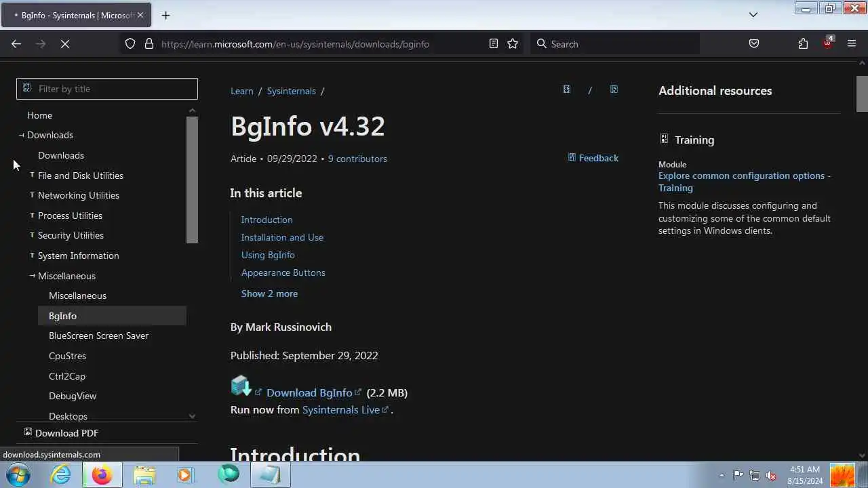Expand Networking Utilities section
This screenshot has width=868, height=488.
pyautogui.click(x=32, y=195)
